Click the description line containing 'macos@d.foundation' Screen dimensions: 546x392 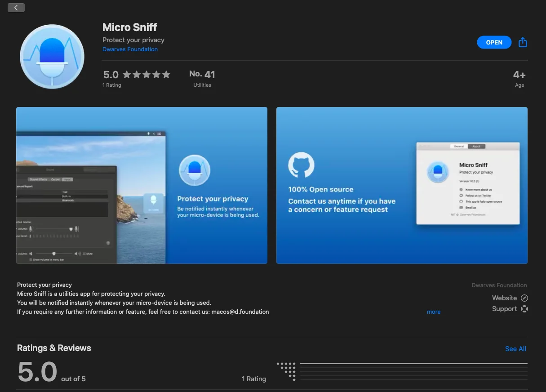tap(143, 312)
